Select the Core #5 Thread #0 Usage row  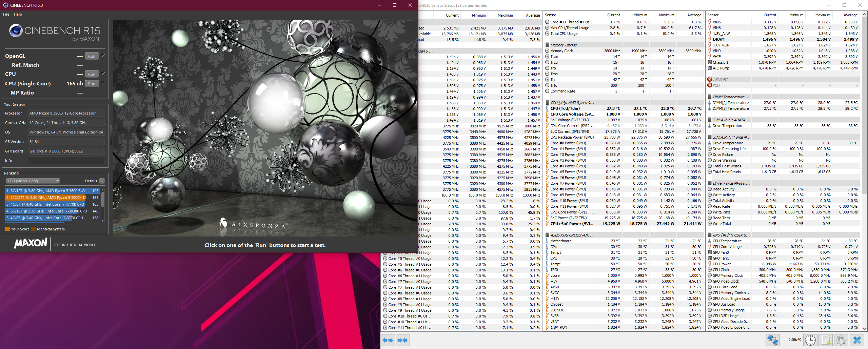462,258
